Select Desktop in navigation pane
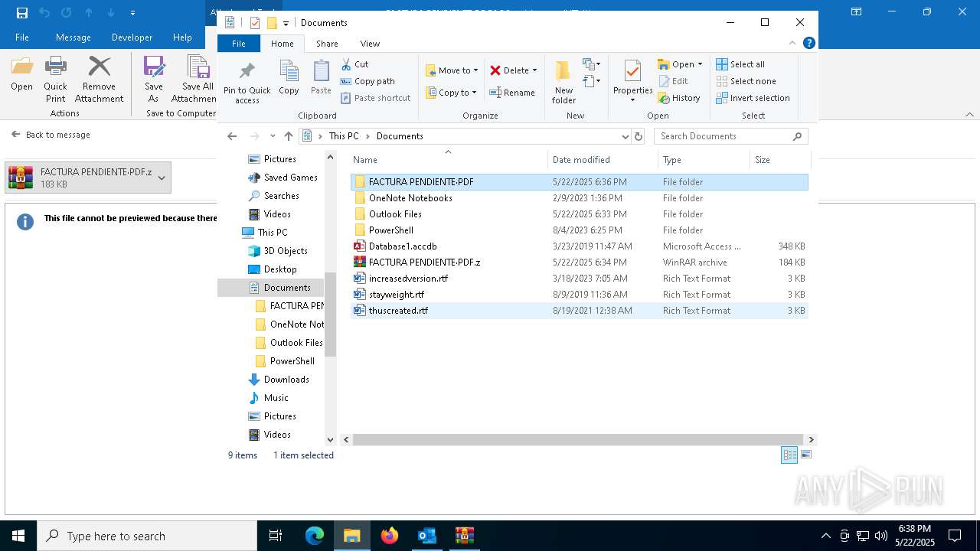 pos(280,269)
